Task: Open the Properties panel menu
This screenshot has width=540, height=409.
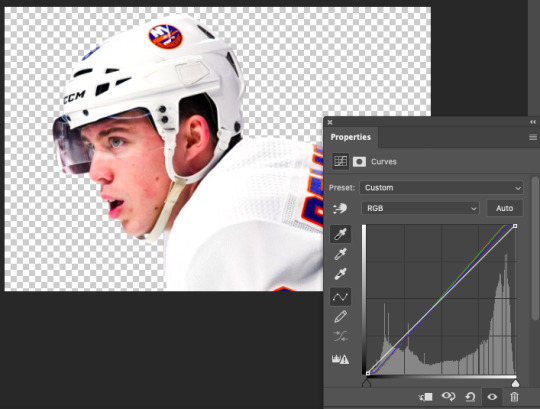Action: [533, 137]
